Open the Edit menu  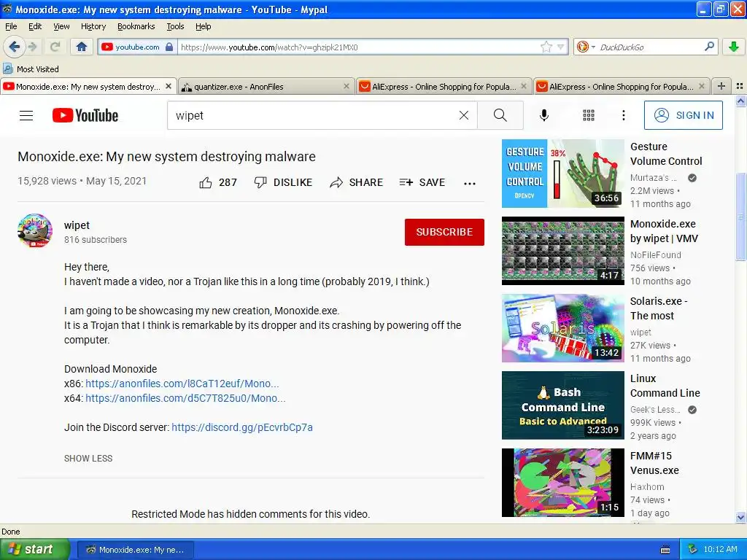pos(35,26)
